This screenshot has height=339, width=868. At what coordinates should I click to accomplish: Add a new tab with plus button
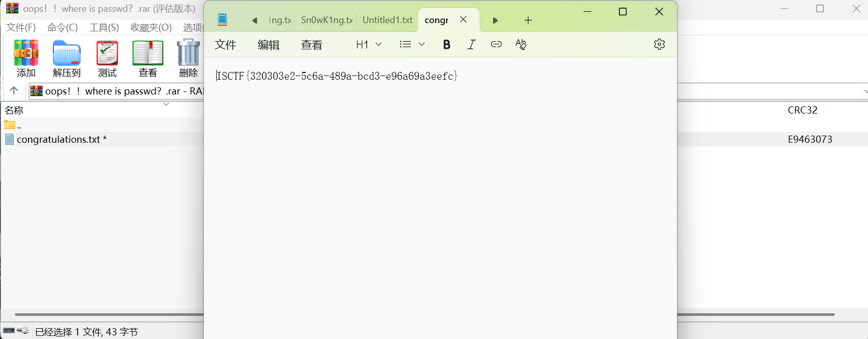[x=528, y=20]
